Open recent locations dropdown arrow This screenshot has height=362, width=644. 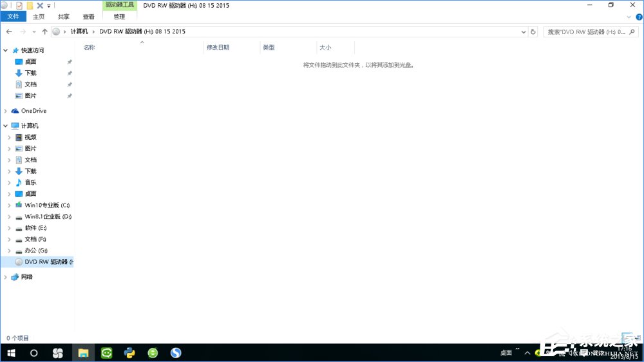[x=33, y=32]
